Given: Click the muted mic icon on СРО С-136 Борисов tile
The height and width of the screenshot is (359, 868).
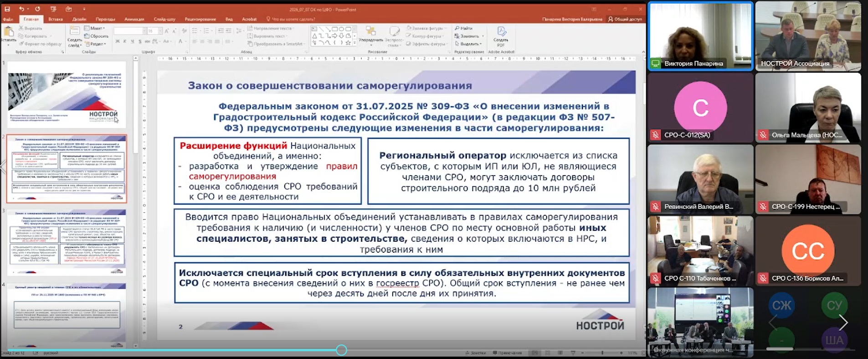Looking at the screenshot, I should click(x=763, y=278).
